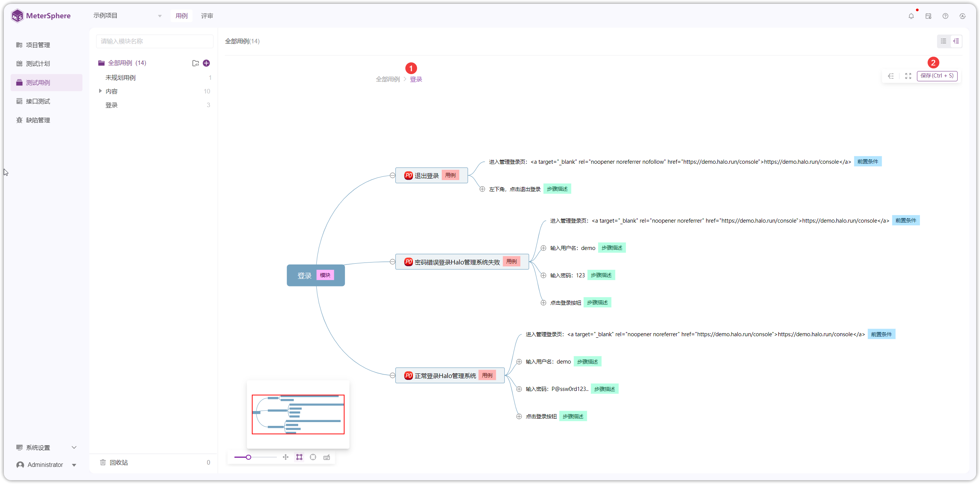This screenshot has height=484, width=980.
Task: Open the Administrator account dropdown
Action: click(46, 465)
